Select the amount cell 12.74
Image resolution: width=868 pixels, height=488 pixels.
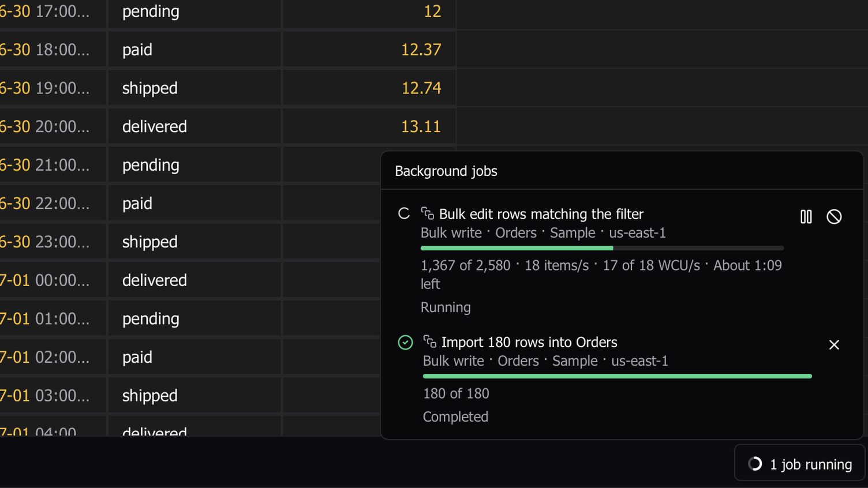pos(369,88)
